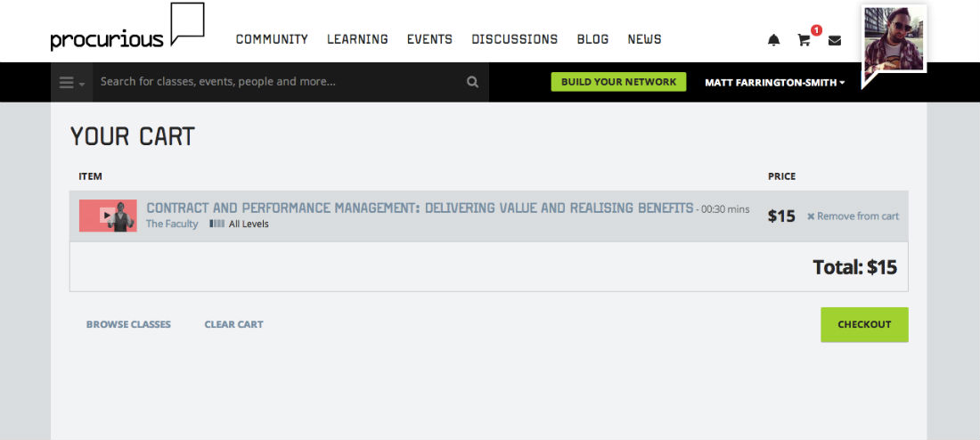This screenshot has height=440, width=980.
Task: Open the shopping cart icon
Action: tap(804, 40)
